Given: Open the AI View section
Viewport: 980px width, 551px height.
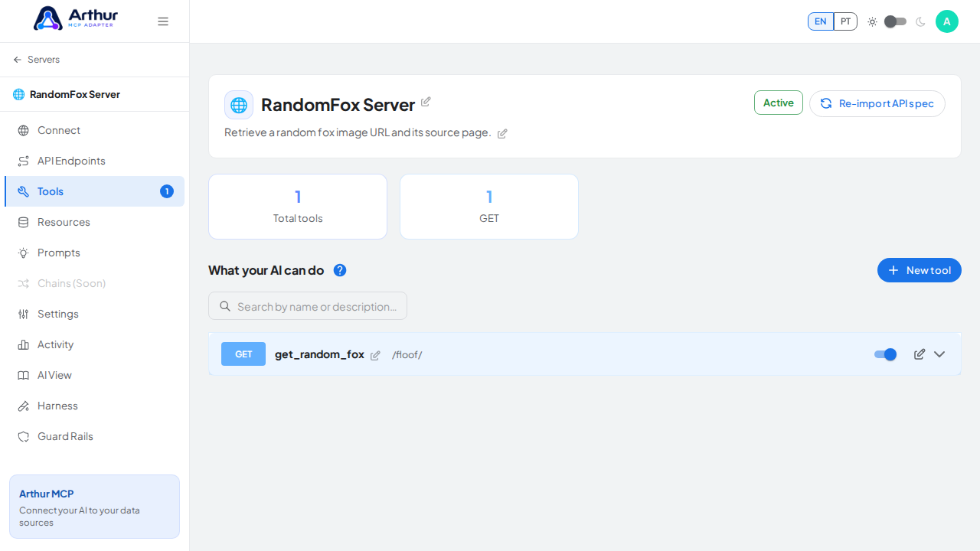Looking at the screenshot, I should point(94,375).
